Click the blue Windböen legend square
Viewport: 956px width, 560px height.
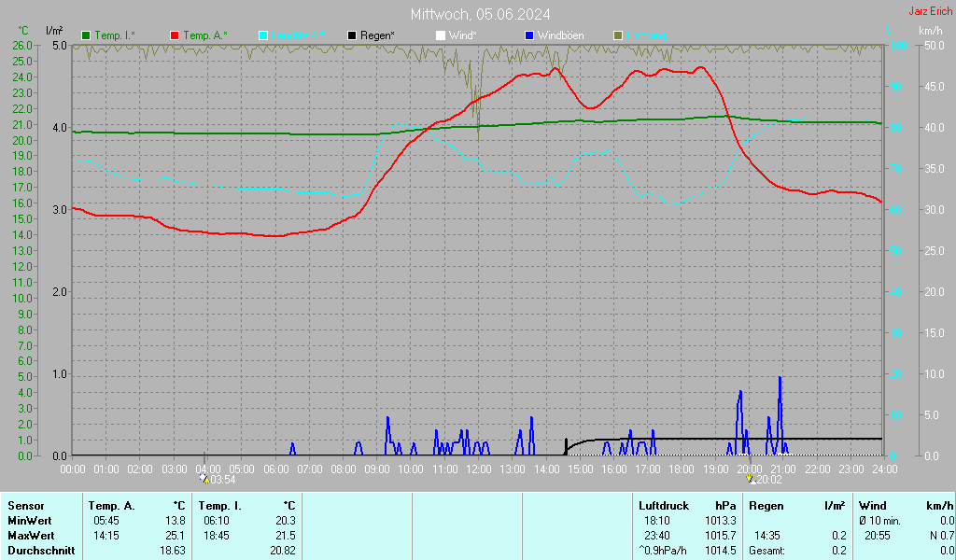(529, 35)
